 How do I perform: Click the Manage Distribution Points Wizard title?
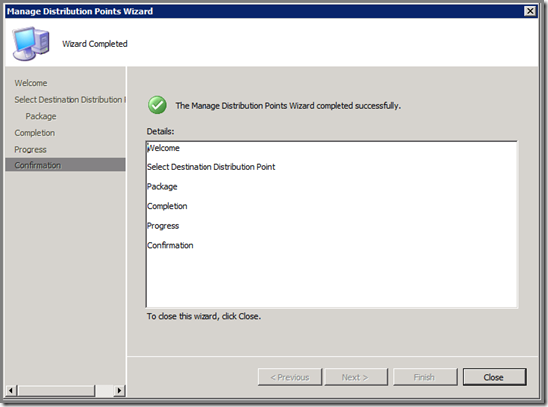tap(80, 11)
